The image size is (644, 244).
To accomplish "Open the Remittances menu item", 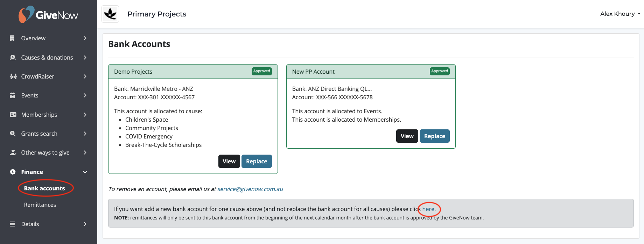I will pos(40,205).
